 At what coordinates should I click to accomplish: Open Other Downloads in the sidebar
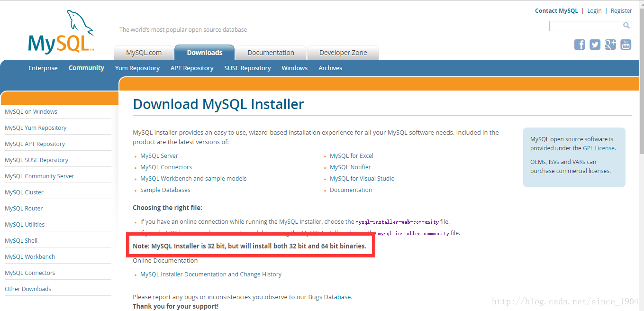pyautogui.click(x=28, y=289)
